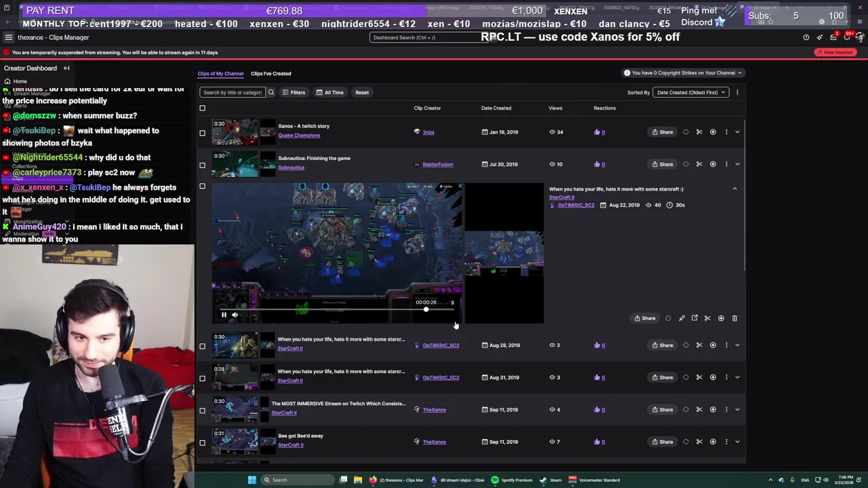
Task: Expand the Xanos - A twitch story row
Action: (737, 132)
